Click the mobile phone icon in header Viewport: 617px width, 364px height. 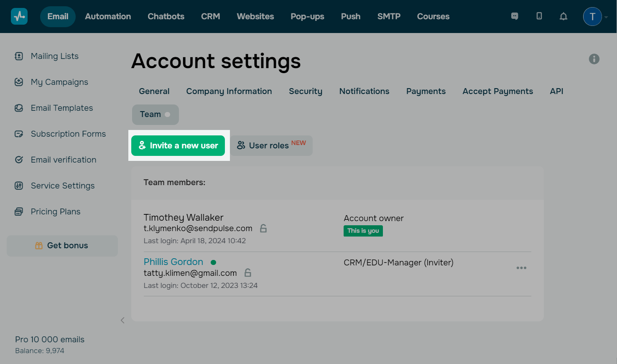(x=539, y=16)
